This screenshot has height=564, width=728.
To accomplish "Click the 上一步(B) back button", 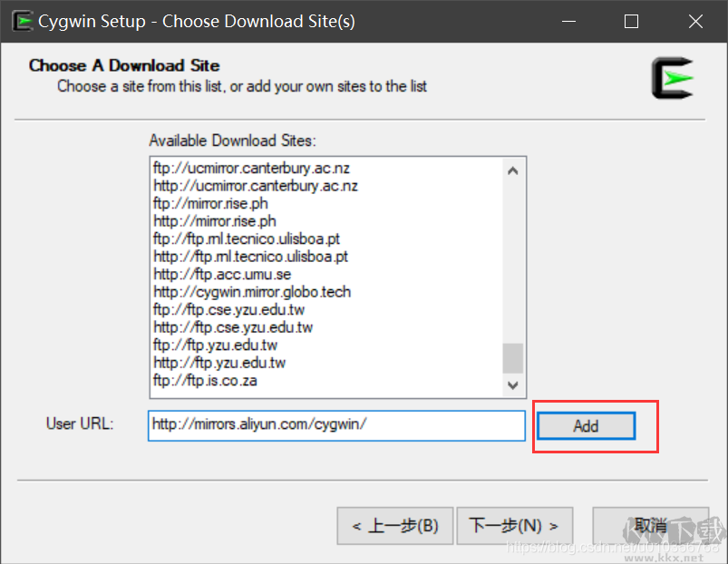I will tap(395, 526).
